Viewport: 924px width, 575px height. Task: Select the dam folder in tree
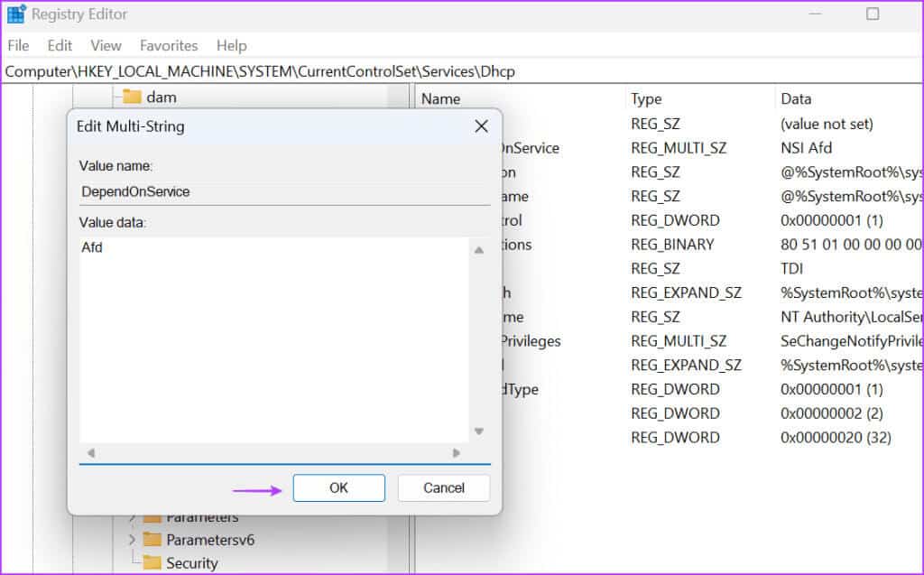pyautogui.click(x=161, y=97)
